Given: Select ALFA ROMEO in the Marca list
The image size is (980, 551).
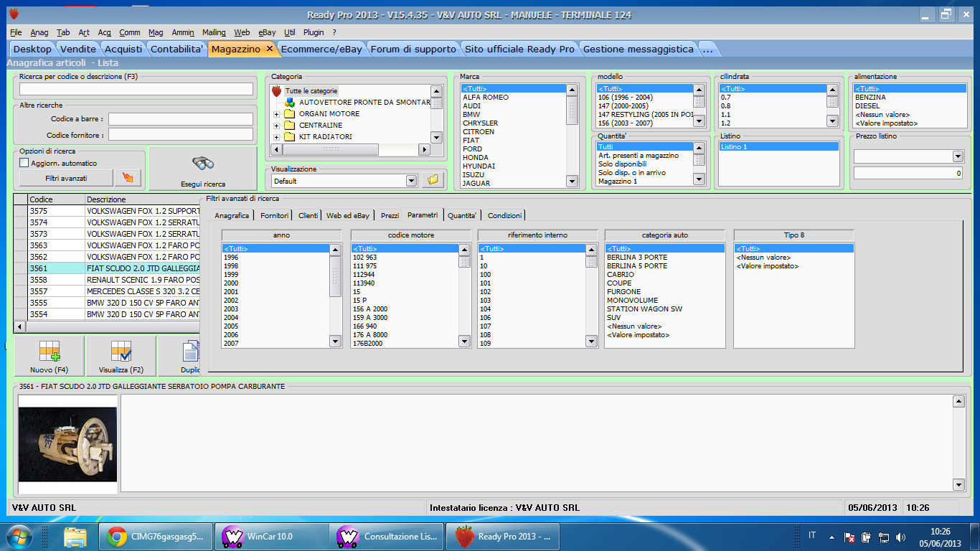Looking at the screenshot, I should [x=514, y=98].
